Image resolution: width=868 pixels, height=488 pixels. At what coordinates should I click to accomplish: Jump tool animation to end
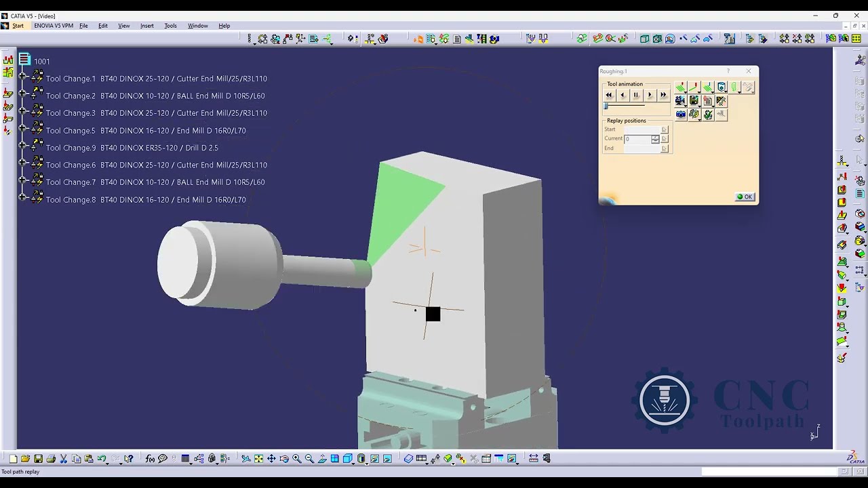pyautogui.click(x=663, y=95)
